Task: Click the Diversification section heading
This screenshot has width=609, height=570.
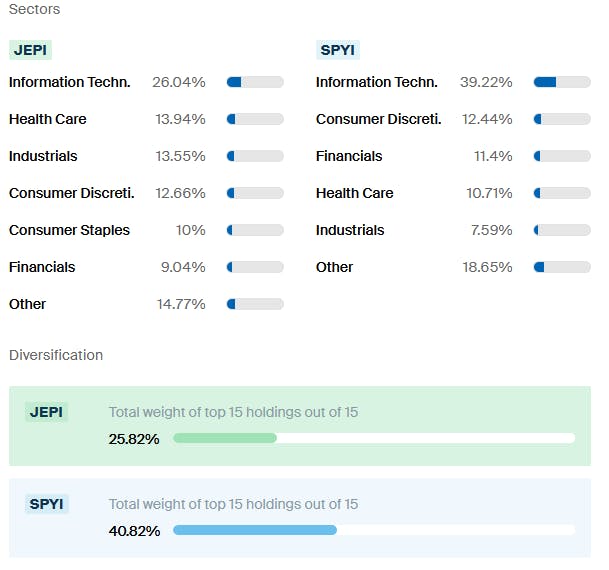Action: tap(56, 355)
